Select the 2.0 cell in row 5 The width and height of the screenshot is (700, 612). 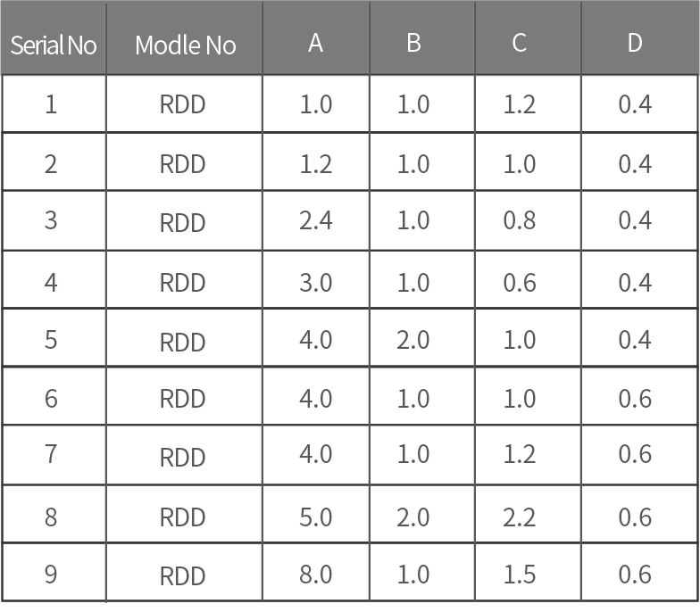[x=413, y=340]
